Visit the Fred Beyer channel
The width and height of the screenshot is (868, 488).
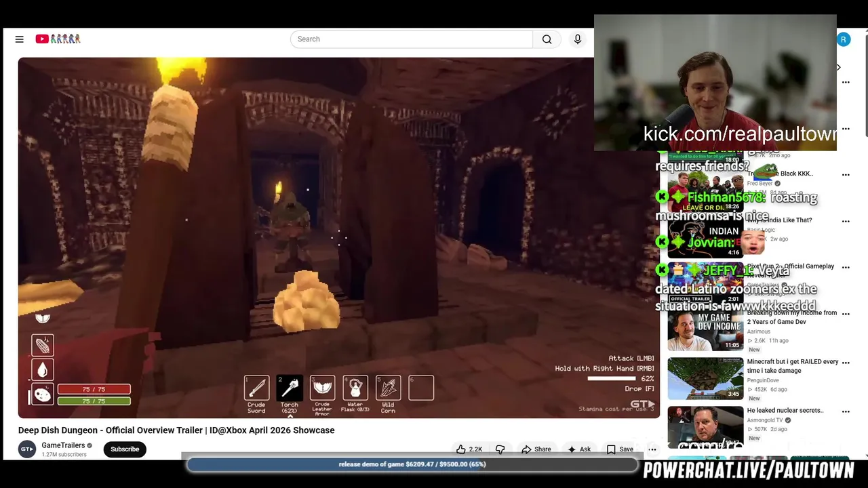(759, 184)
